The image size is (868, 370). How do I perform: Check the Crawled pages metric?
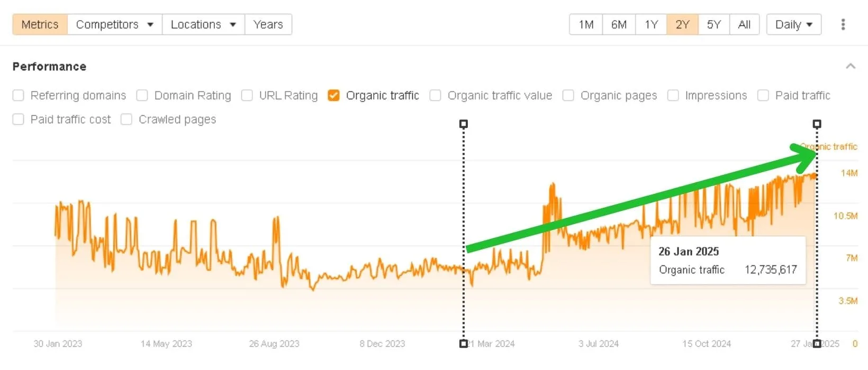[126, 119]
